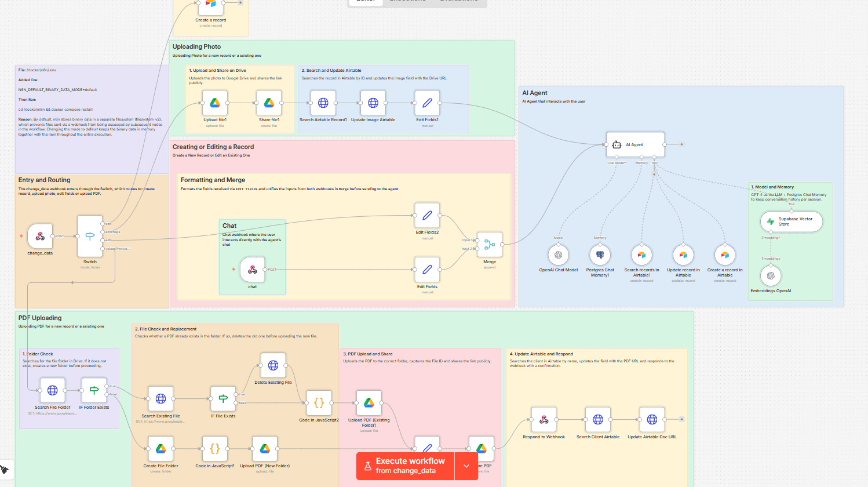This screenshot has width=868, height=487.
Task: Open Create a record in Airtable node
Action: pyautogui.click(x=725, y=255)
